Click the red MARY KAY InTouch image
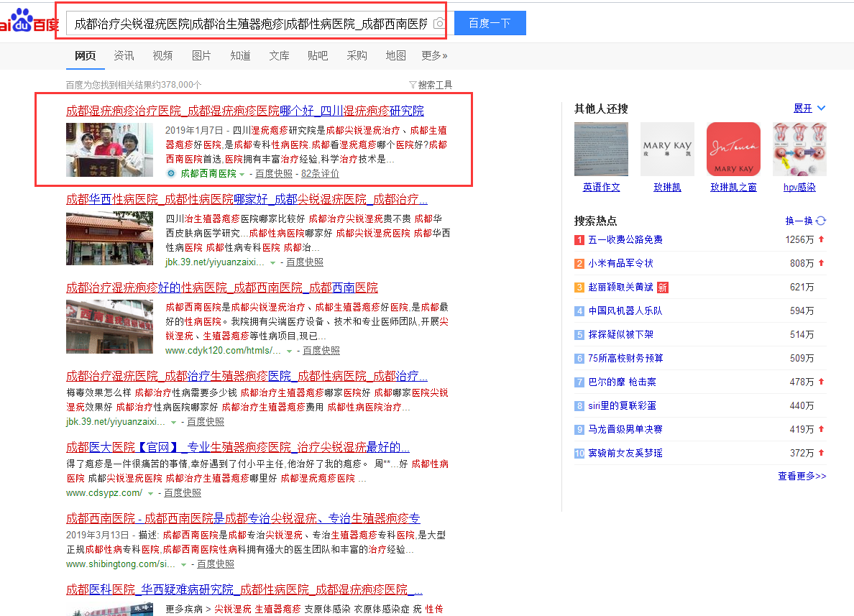854x616 pixels. [x=733, y=150]
